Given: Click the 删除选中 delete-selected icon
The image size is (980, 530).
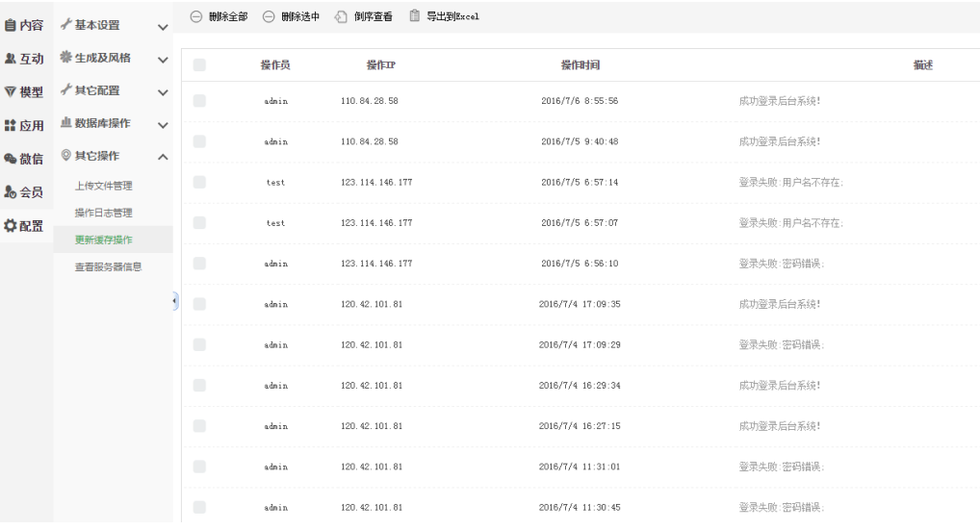Looking at the screenshot, I should tap(269, 16).
